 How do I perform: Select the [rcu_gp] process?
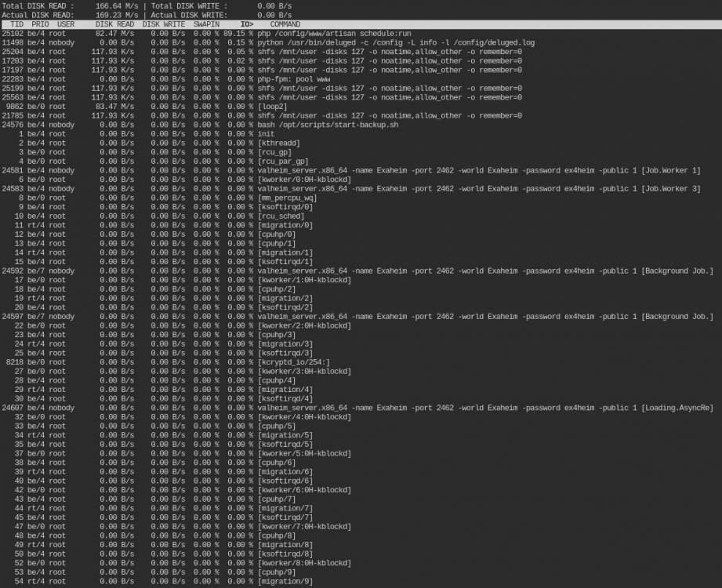click(274, 152)
